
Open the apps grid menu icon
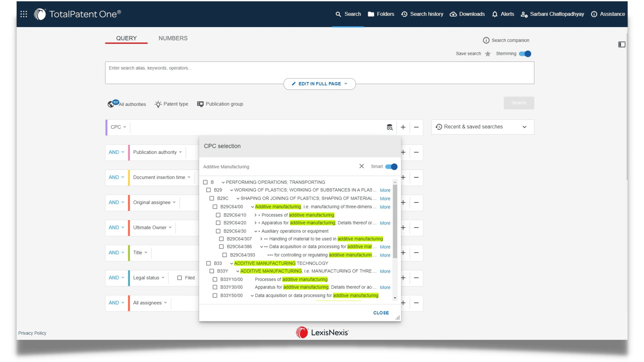click(24, 14)
